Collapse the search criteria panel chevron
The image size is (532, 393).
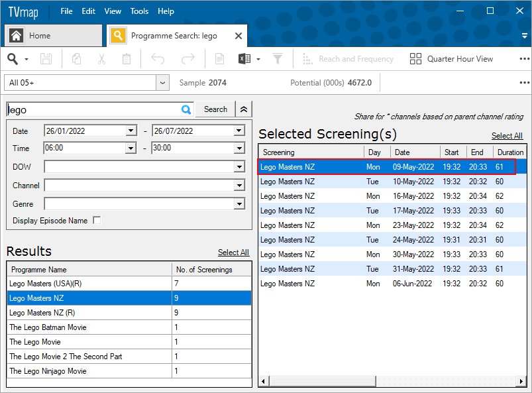pyautogui.click(x=244, y=109)
